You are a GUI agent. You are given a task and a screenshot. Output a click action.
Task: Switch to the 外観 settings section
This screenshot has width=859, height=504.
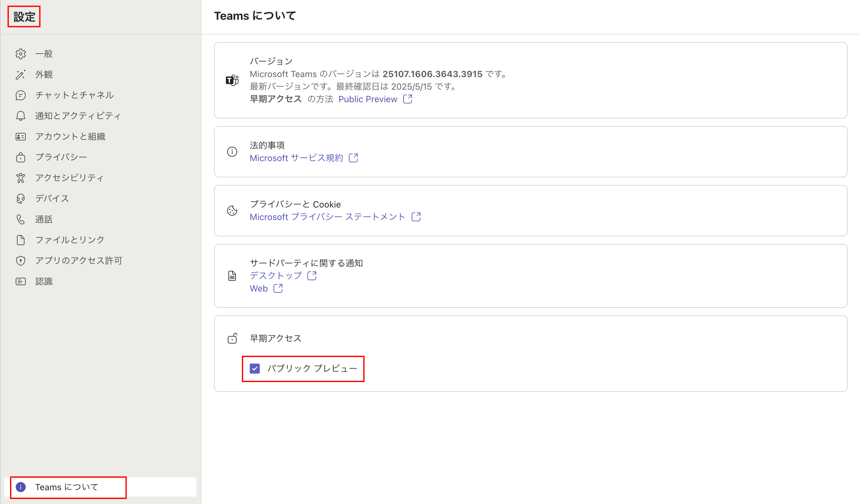click(101, 75)
